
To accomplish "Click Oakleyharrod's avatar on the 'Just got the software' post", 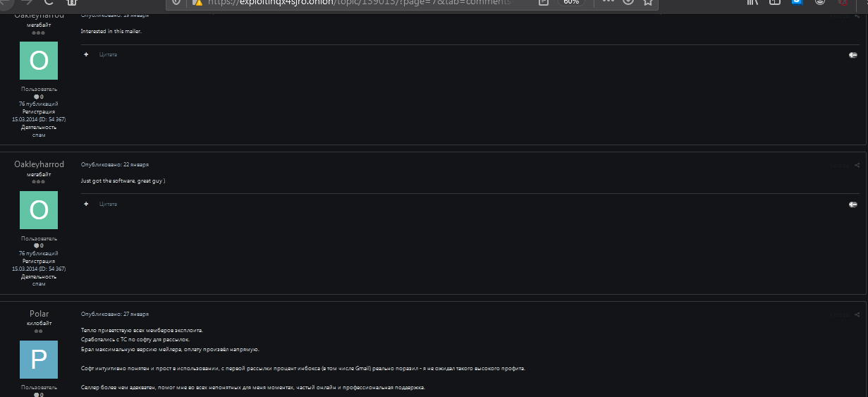I will click(39, 210).
